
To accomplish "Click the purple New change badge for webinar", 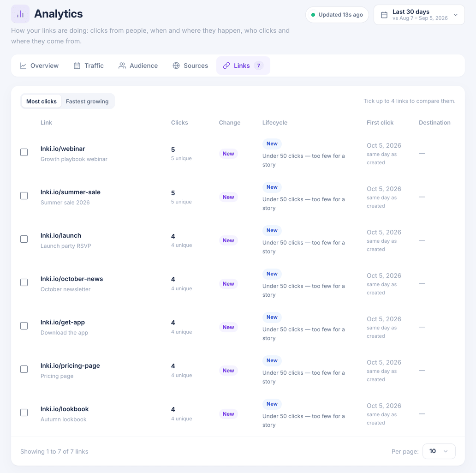I will [228, 154].
